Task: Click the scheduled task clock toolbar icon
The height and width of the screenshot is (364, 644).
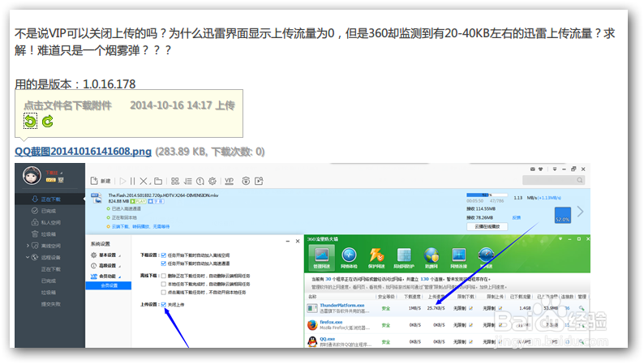Action: tap(200, 181)
